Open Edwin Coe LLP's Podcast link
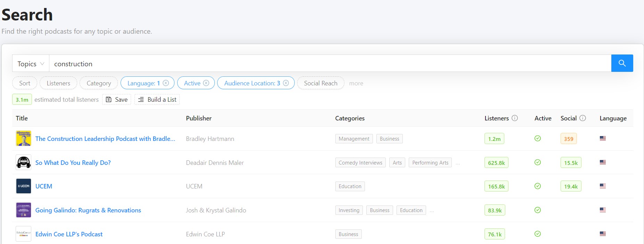644x244 pixels. pyautogui.click(x=69, y=234)
